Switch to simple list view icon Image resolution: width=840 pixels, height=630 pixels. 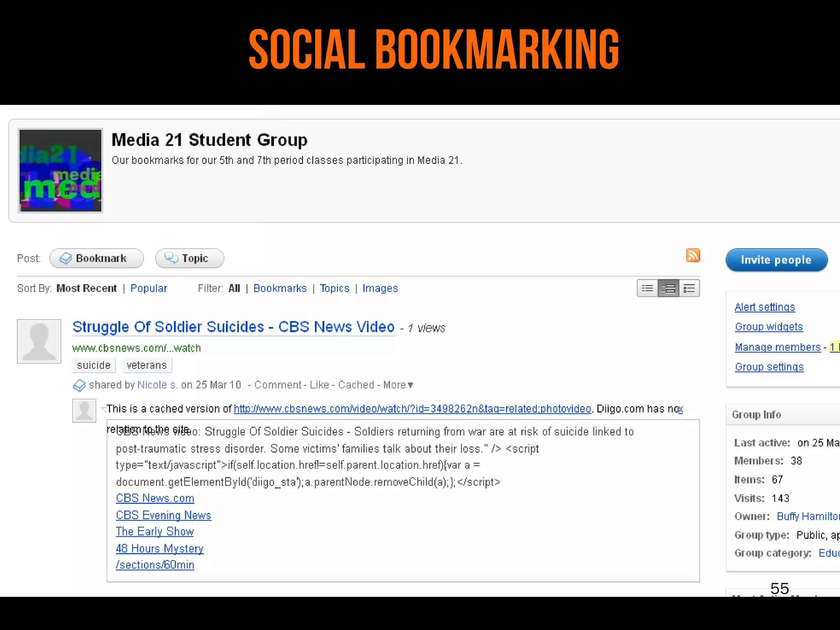pyautogui.click(x=647, y=288)
